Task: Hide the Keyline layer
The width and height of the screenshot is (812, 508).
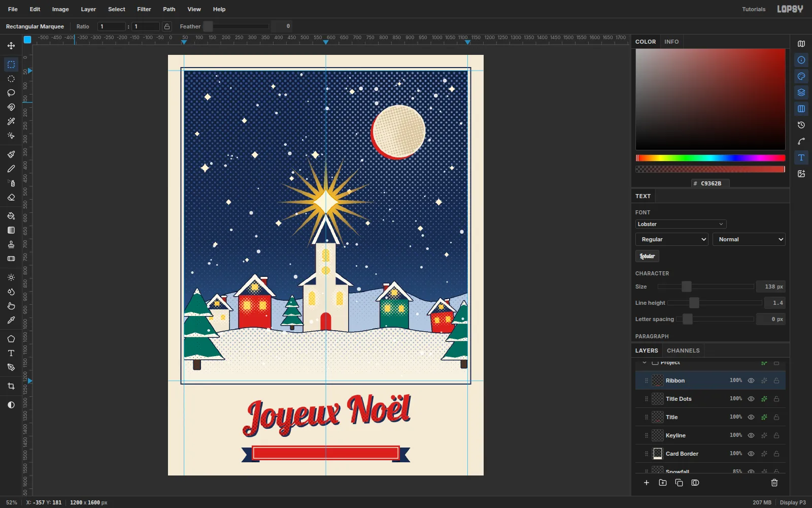Action: click(751, 435)
